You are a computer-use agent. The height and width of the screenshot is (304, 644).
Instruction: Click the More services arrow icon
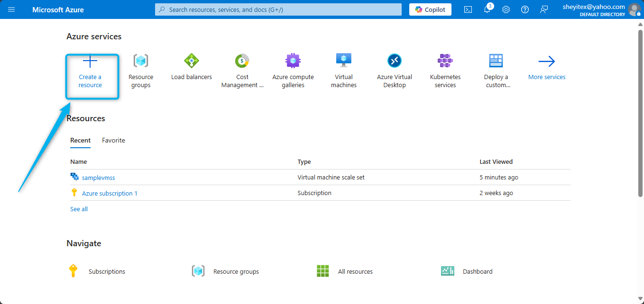tap(547, 61)
